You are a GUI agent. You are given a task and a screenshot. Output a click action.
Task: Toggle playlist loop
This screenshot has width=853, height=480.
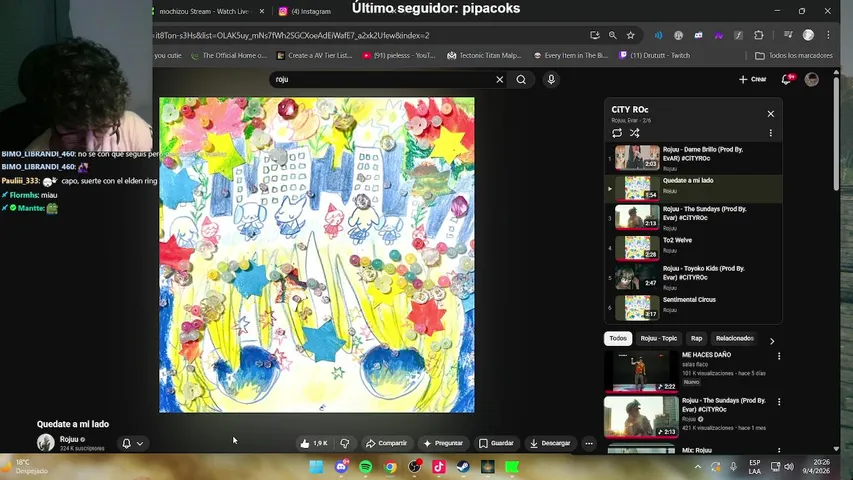click(617, 133)
